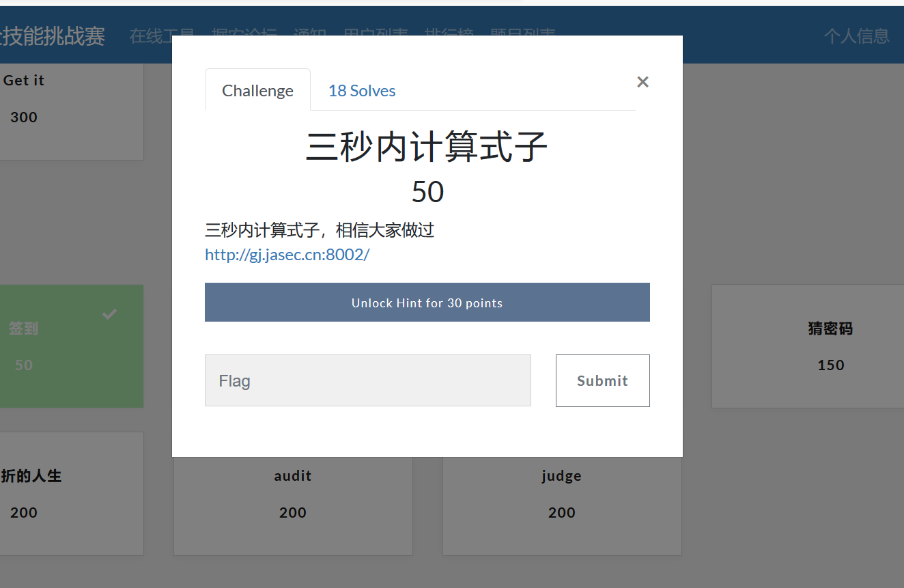904x588 pixels.
Task: Switch to the Challenge tab
Action: [257, 89]
